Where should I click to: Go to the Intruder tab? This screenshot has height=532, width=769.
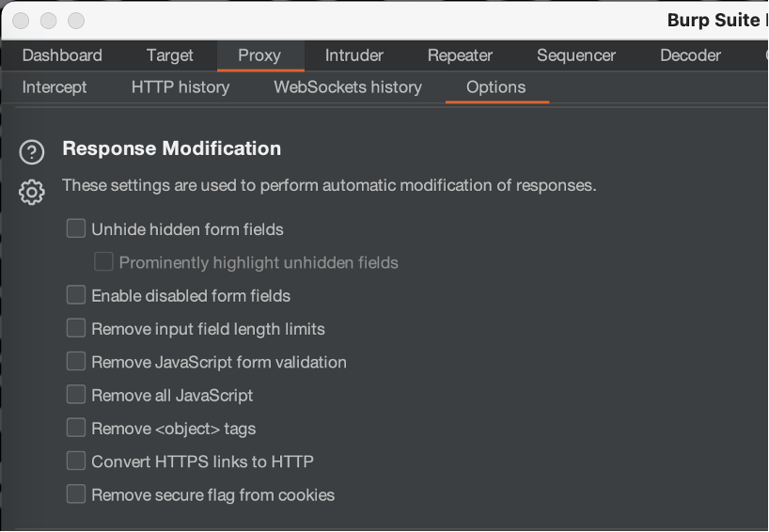coord(354,55)
